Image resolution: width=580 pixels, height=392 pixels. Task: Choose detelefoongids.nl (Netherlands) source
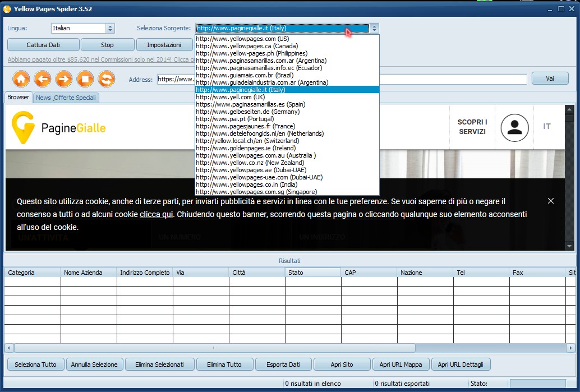[287, 133]
